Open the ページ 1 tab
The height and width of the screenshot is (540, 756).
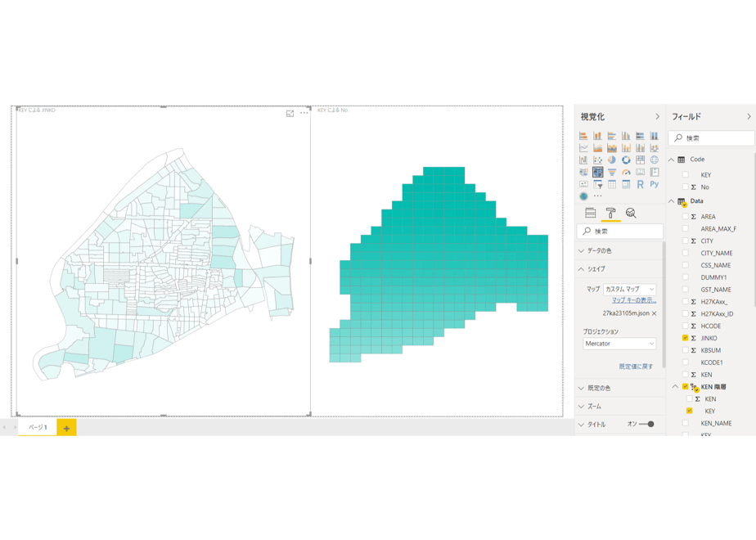(x=38, y=427)
